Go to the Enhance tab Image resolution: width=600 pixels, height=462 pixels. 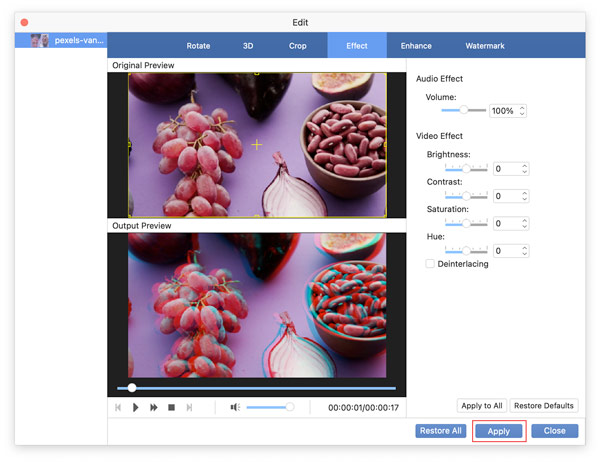[x=416, y=46]
